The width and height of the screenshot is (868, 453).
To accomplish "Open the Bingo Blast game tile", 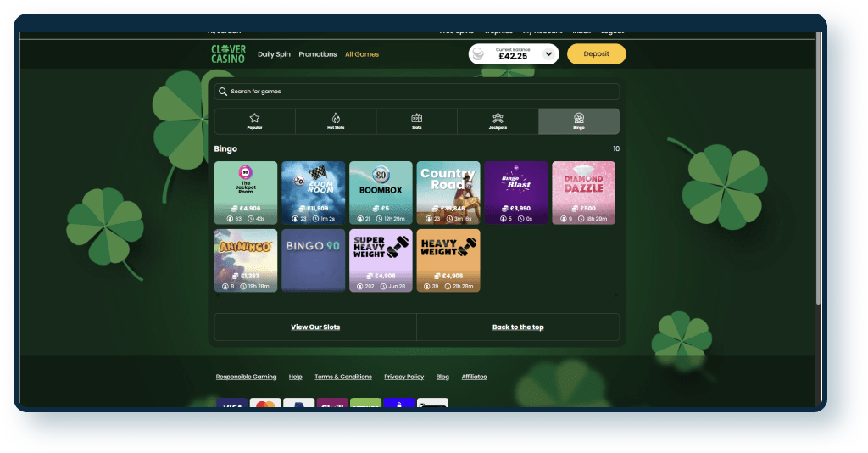I will tap(516, 193).
